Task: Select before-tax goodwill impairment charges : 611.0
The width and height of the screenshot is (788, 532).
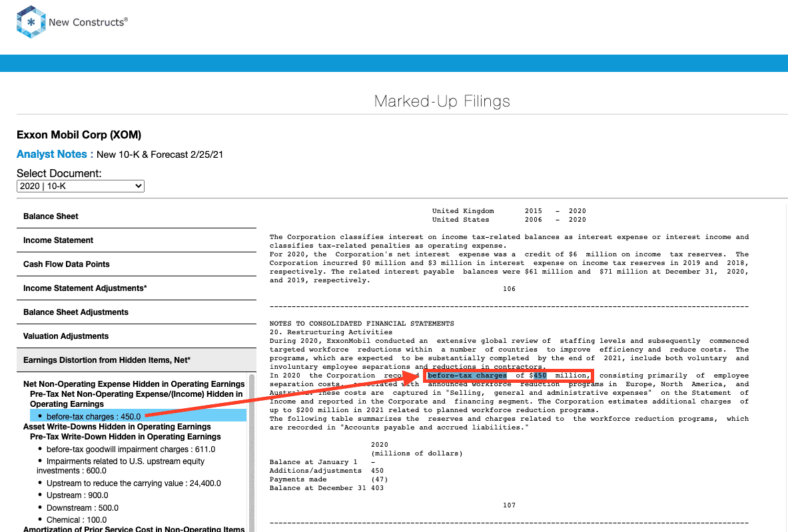Action: pyautogui.click(x=131, y=449)
